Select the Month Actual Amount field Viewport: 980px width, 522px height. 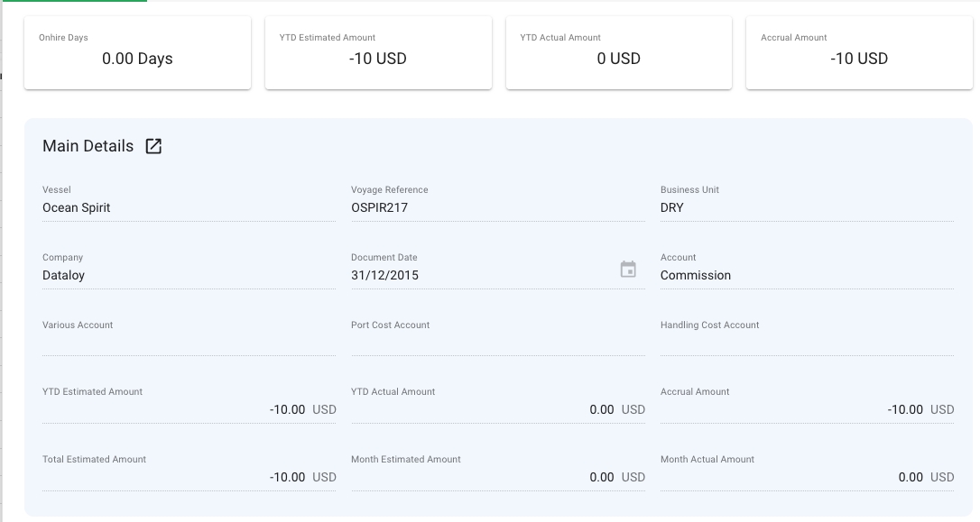coord(806,477)
